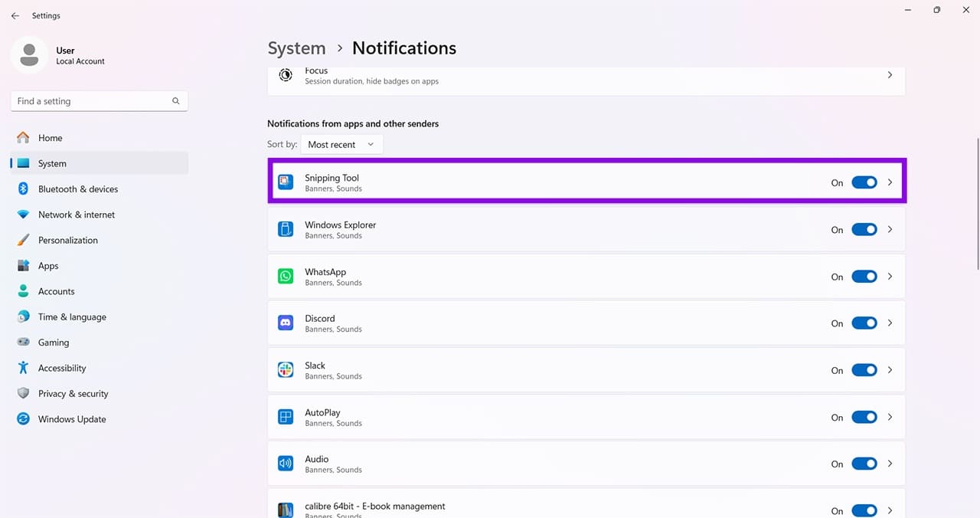Click the Windows Update sync icon
Screen dimensions: 980x518
pyautogui.click(x=23, y=419)
